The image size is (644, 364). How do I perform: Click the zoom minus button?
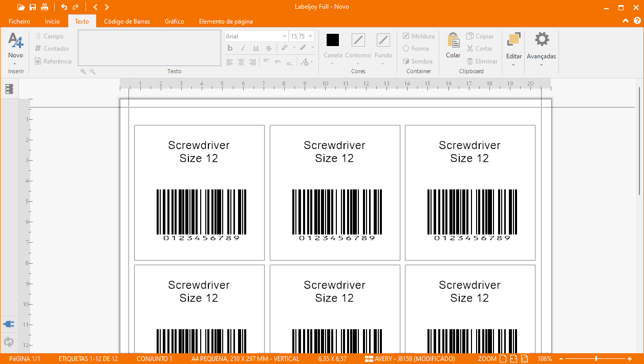point(561,359)
